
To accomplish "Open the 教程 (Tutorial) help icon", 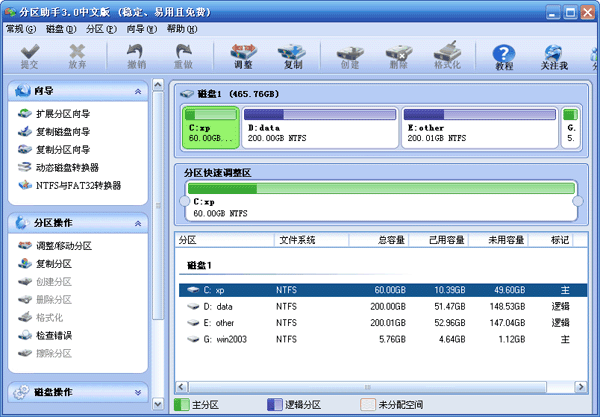I will 504,56.
